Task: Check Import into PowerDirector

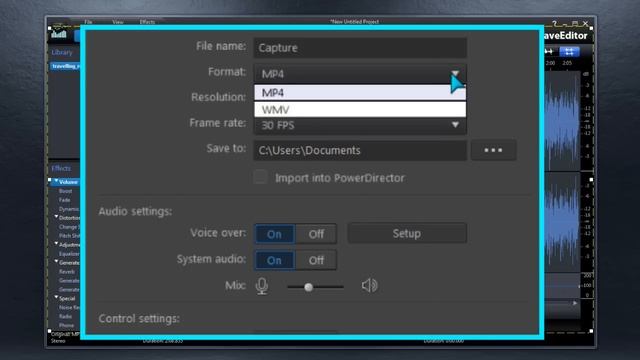Action: click(260, 177)
